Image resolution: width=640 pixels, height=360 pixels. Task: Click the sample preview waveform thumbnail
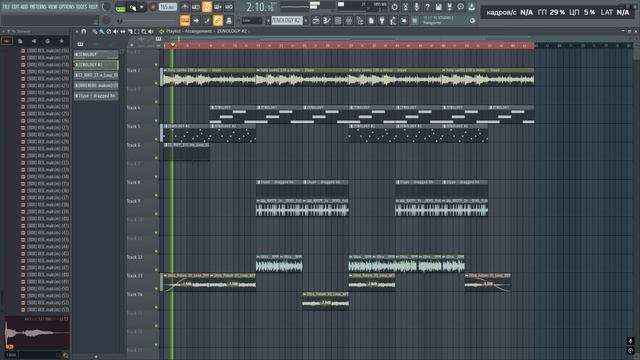(37, 333)
